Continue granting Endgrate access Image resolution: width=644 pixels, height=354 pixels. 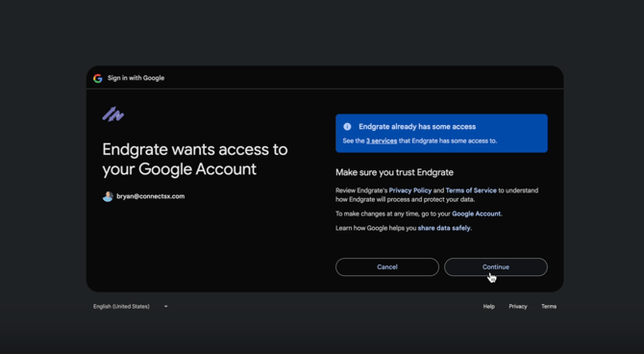(496, 266)
